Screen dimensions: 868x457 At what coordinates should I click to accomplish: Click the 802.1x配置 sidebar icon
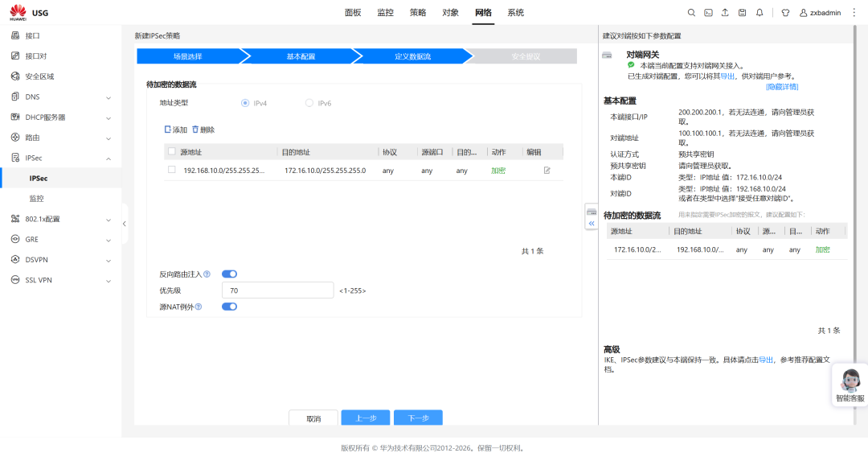click(x=15, y=219)
